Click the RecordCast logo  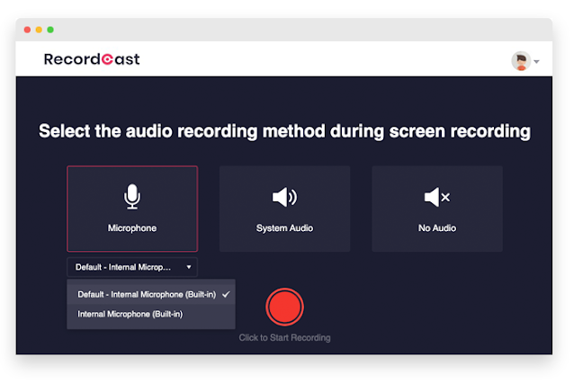click(92, 59)
